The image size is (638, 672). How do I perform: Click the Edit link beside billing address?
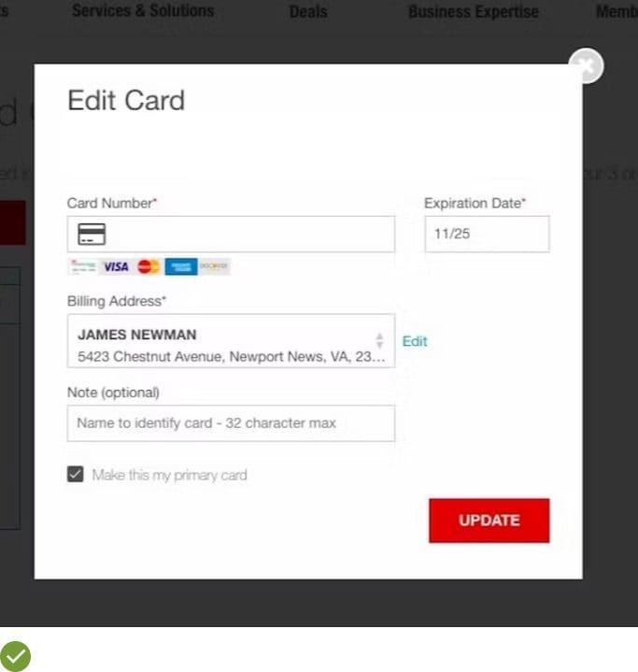(x=415, y=341)
